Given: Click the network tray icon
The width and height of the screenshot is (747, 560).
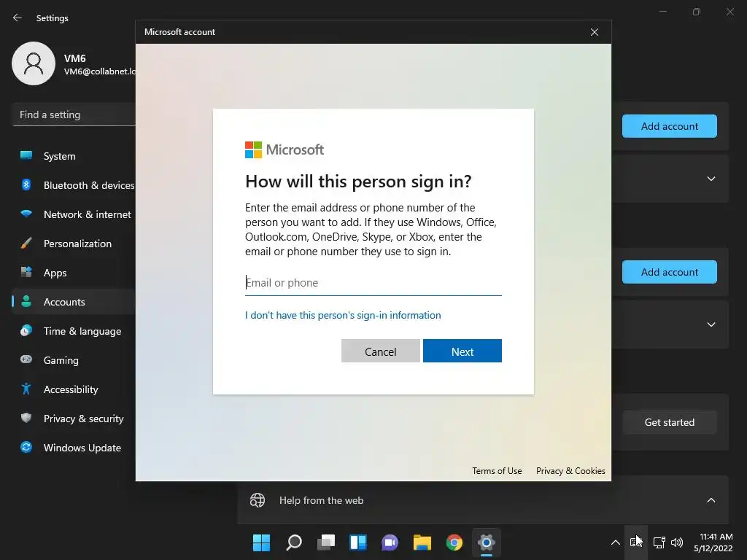Looking at the screenshot, I should [659, 542].
